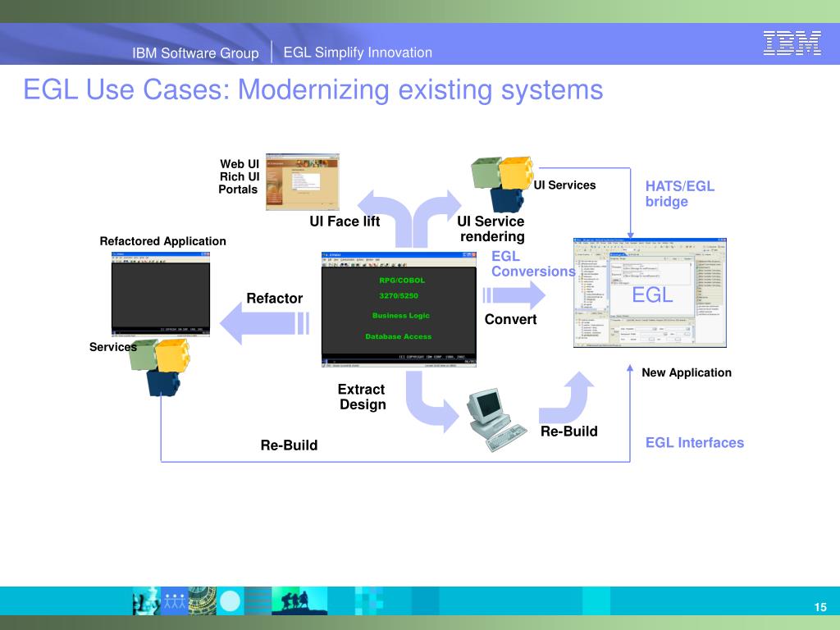Viewport: 840px width, 630px height.
Task: Click the 'Extract Design' label
Action: [362, 397]
